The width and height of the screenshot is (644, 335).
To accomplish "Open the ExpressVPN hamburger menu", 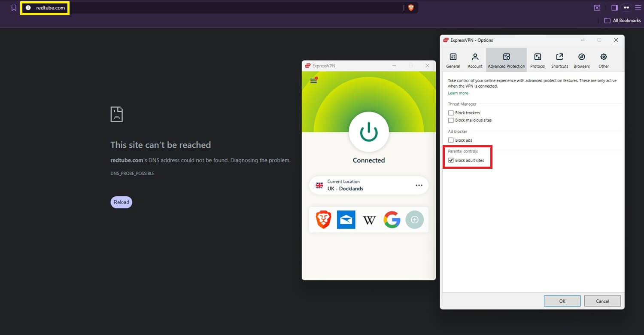I will 313,80.
